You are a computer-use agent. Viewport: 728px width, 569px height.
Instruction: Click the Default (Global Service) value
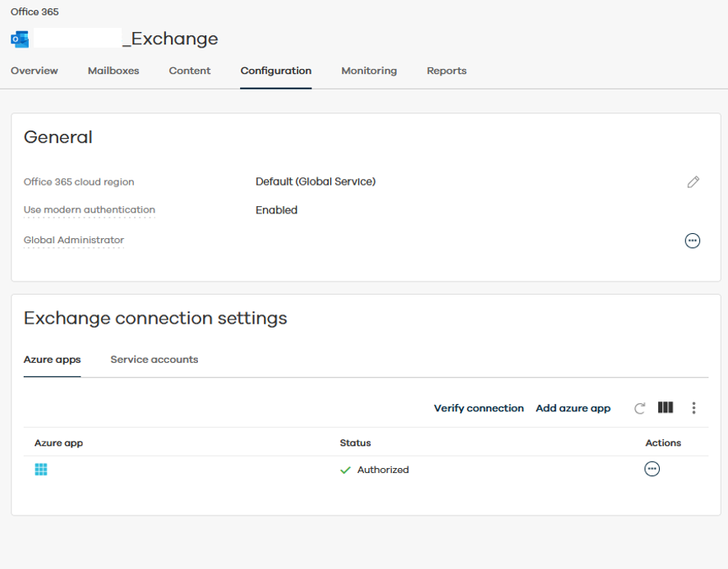316,181
